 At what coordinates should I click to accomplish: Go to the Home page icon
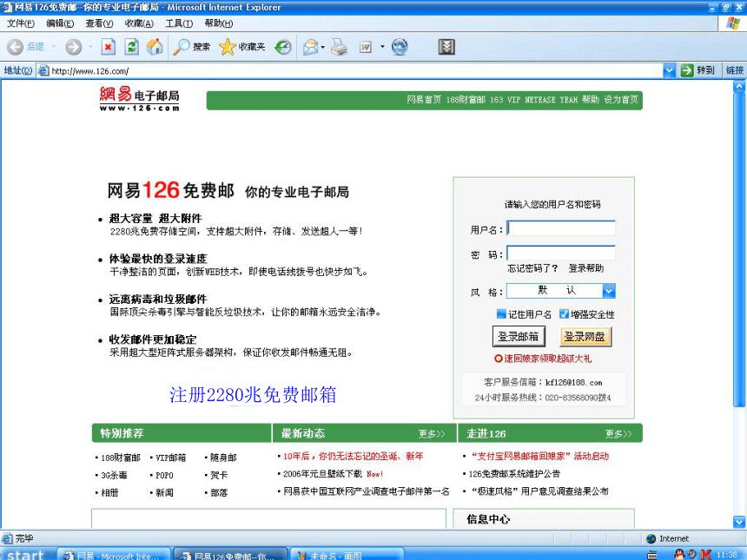155,47
